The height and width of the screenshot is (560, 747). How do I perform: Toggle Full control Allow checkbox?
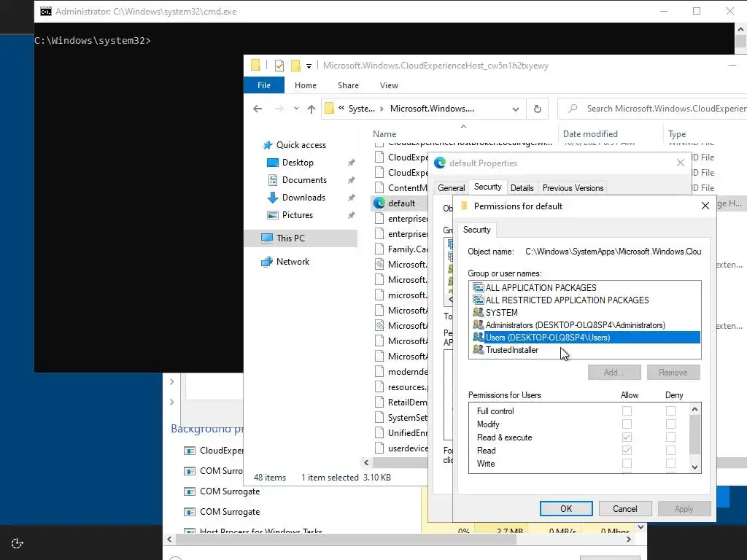[627, 411]
